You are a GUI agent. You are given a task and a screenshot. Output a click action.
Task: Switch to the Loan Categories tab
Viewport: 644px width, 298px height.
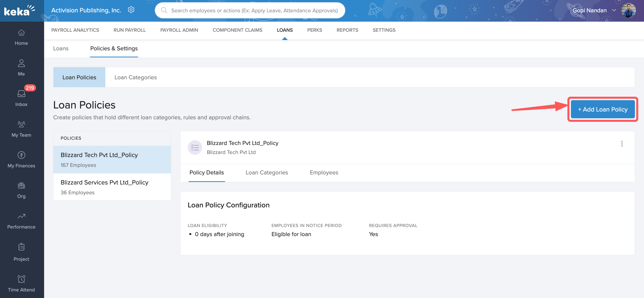135,77
